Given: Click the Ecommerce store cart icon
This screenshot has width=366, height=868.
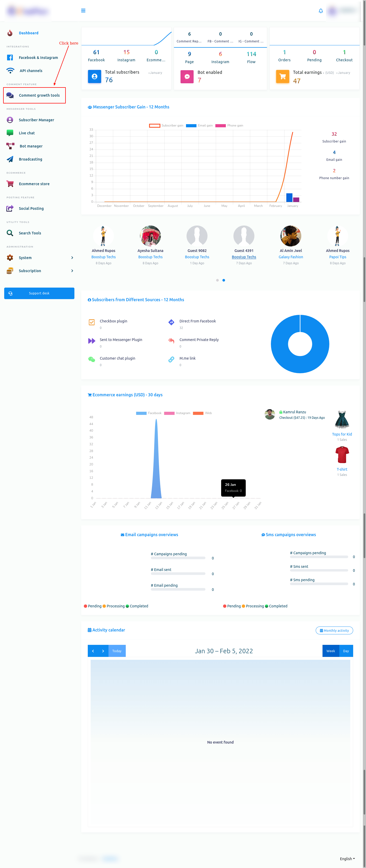Looking at the screenshot, I should tap(10, 184).
